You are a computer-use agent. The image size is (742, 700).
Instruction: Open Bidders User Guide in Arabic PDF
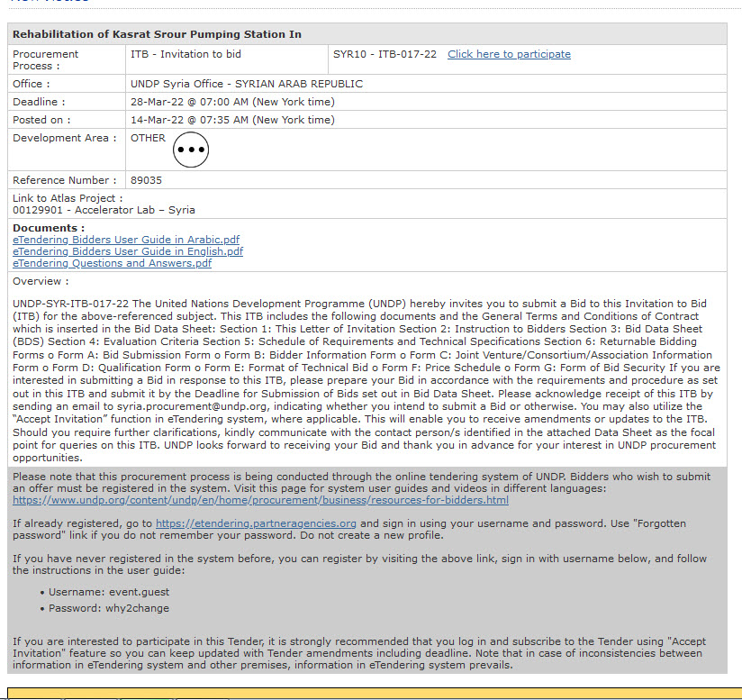126,240
